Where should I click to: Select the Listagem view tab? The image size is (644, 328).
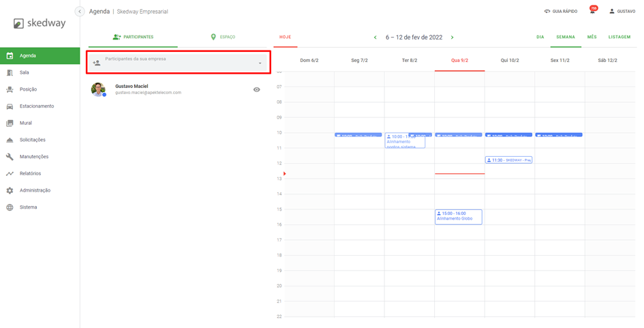pos(619,37)
